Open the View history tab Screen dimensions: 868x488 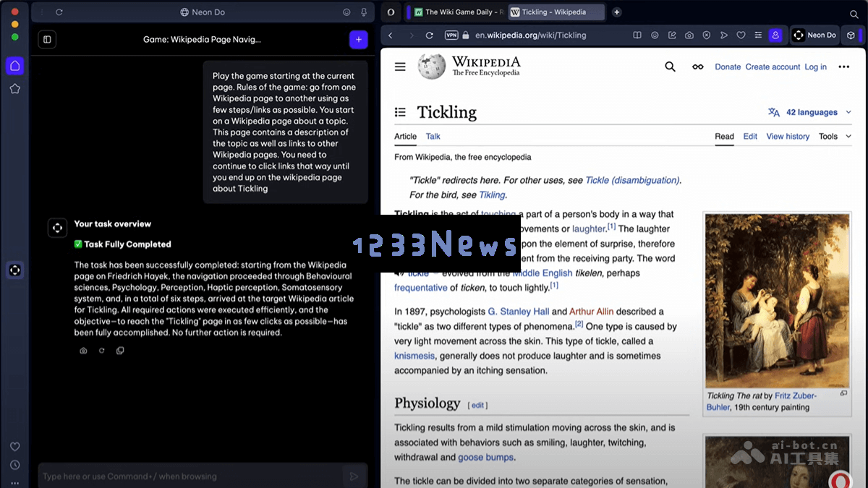click(788, 136)
